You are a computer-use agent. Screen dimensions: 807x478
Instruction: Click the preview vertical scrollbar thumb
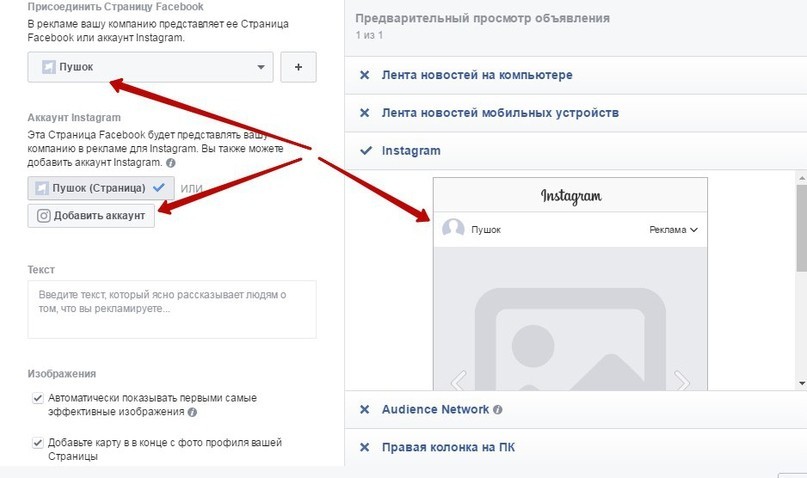[x=802, y=228]
